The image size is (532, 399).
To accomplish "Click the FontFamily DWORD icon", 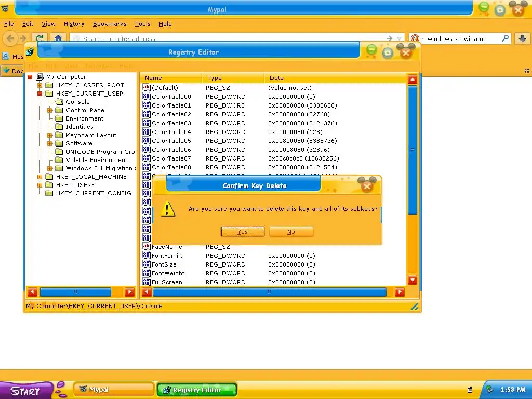I will [146, 255].
